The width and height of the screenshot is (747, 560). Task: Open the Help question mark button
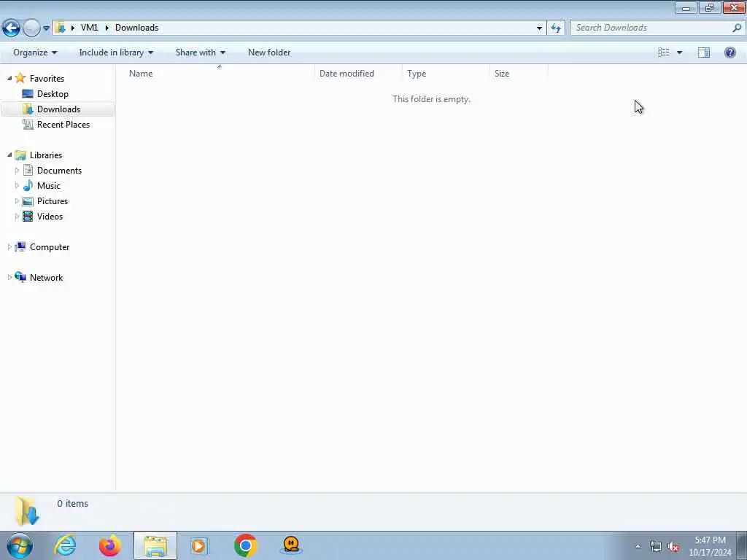click(729, 52)
